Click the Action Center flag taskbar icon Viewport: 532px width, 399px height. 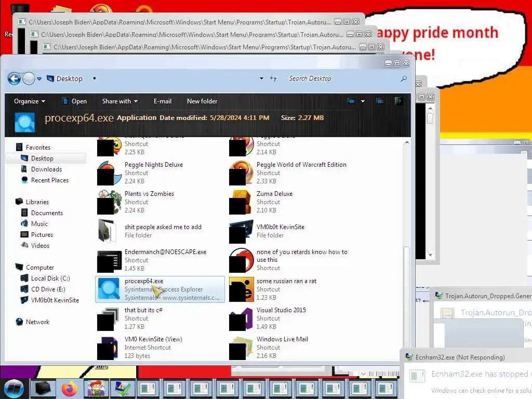coord(122,389)
